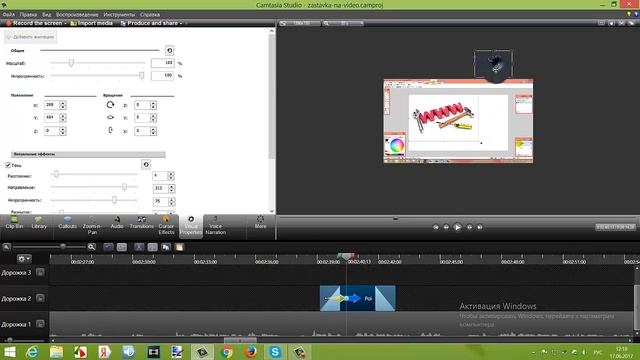The width and height of the screenshot is (640, 360).
Task: Click the position X value field
Action: pos(51,105)
